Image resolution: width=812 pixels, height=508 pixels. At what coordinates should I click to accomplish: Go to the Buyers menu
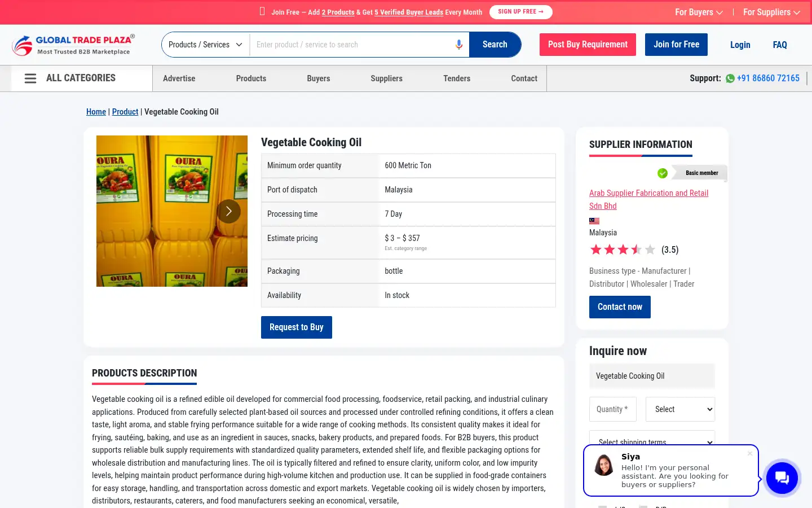[x=319, y=78]
